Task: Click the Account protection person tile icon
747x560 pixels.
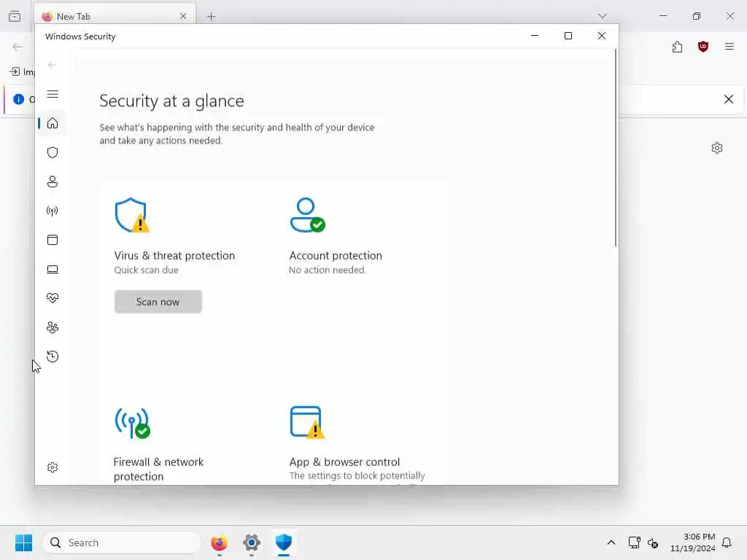Action: click(x=307, y=215)
